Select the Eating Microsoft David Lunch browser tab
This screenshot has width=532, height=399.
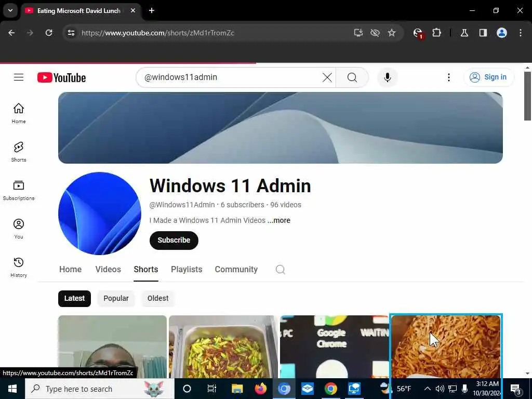tap(79, 11)
